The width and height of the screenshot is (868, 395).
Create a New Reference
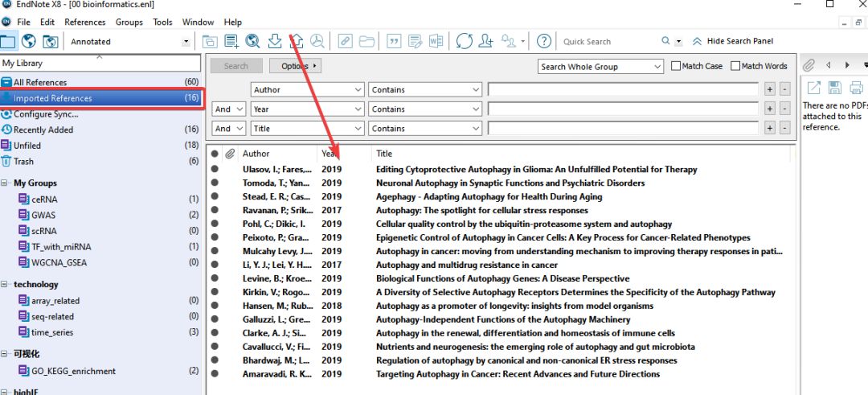[x=231, y=41]
